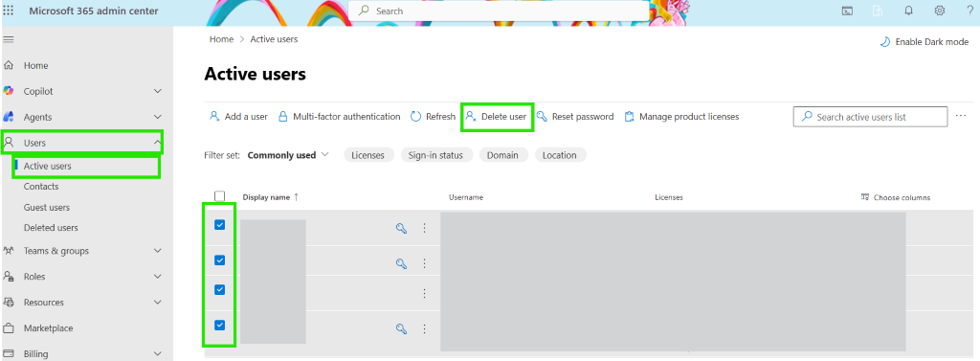Open the Commonly used filter set dropdown

coord(288,155)
